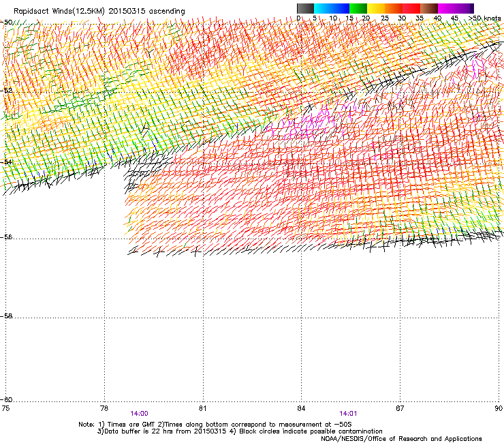Select the dark purple 45-50 knots legend segment

coord(464,8)
